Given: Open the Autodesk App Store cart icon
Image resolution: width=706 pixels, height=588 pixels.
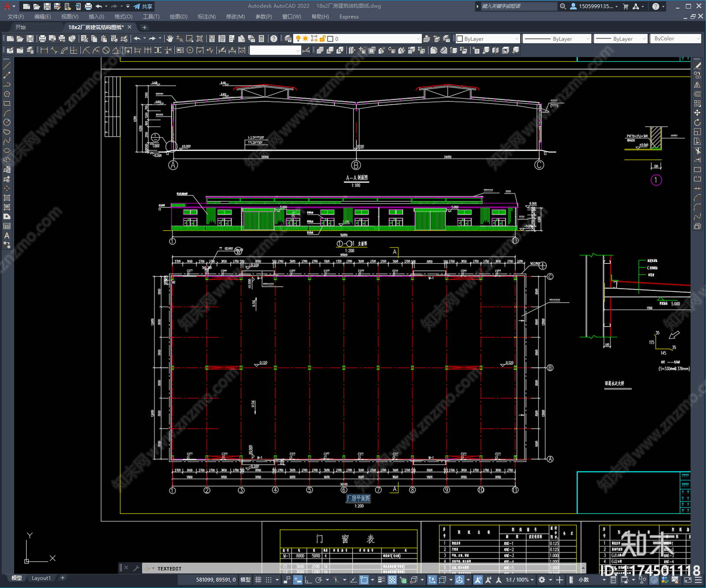Looking at the screenshot, I should tap(625, 6).
